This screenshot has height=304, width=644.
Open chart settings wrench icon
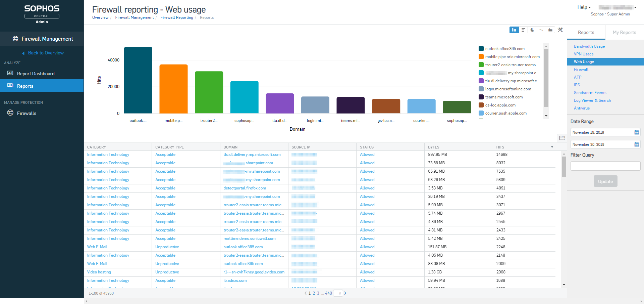pos(560,30)
